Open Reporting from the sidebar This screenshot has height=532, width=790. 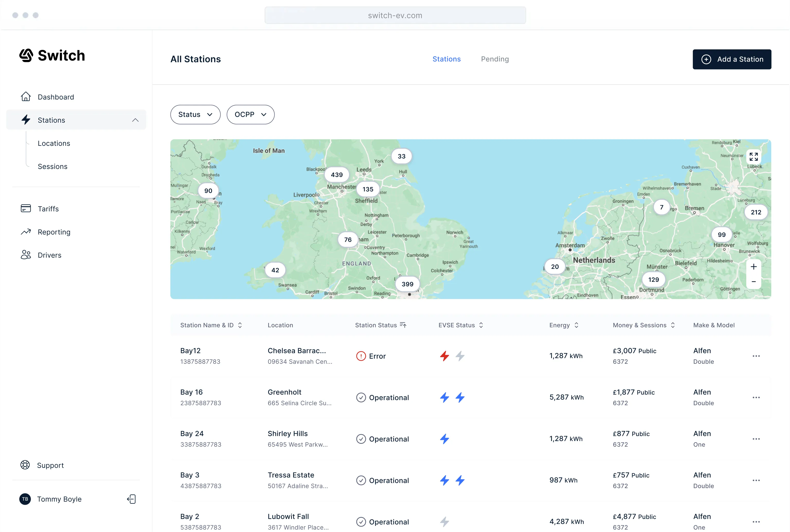53,232
